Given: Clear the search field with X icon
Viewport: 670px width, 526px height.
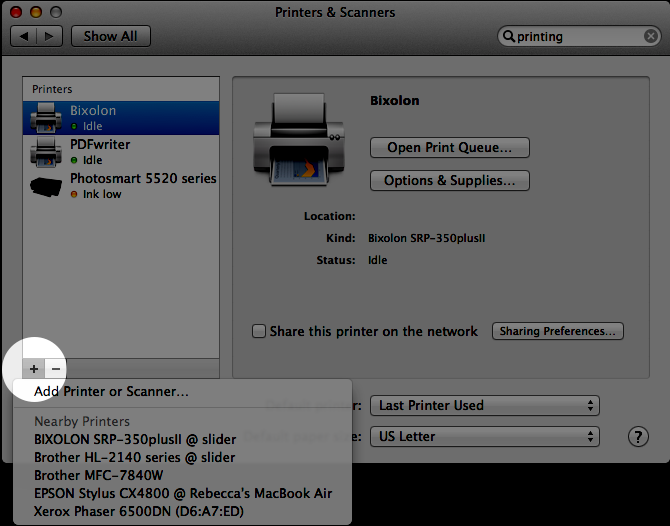Looking at the screenshot, I should (x=651, y=36).
